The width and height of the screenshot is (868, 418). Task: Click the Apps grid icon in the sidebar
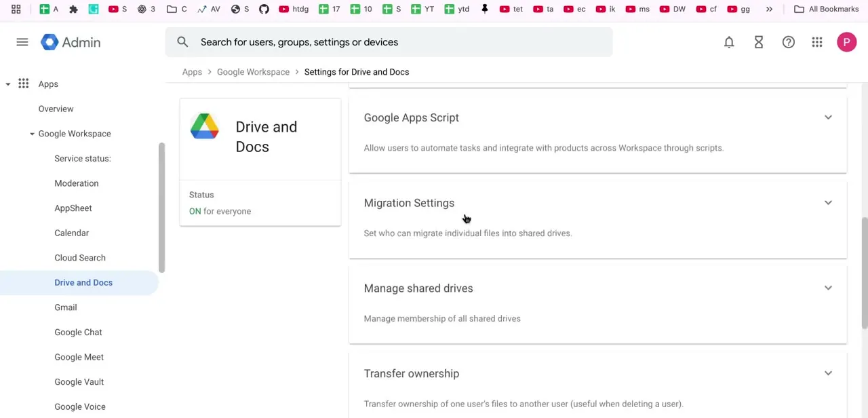click(24, 84)
